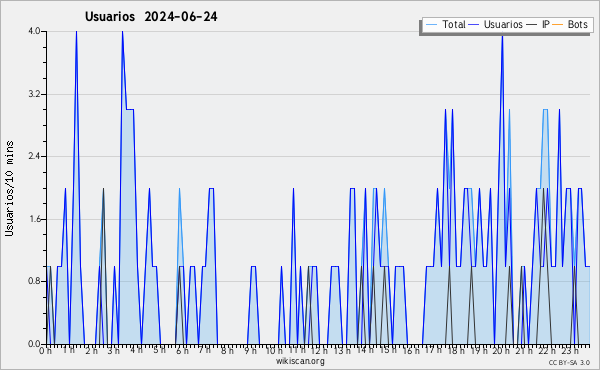Viewport: 600px width, 370px height.
Task: Click the 10 h x-axis label
Action: pos(274,351)
